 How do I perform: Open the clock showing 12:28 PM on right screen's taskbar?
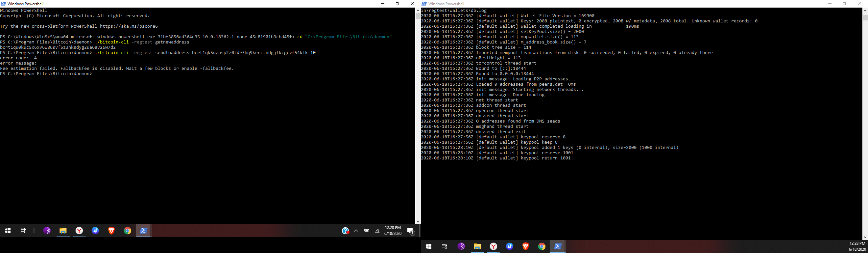(857, 246)
